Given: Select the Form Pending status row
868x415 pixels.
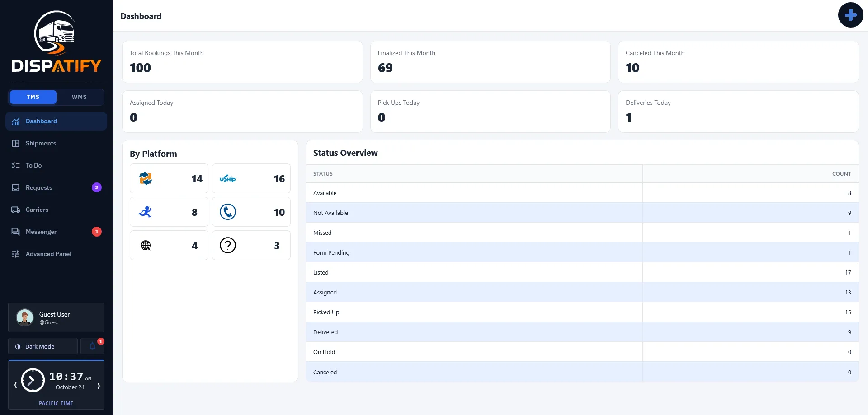Looking at the screenshot, I should coord(582,252).
